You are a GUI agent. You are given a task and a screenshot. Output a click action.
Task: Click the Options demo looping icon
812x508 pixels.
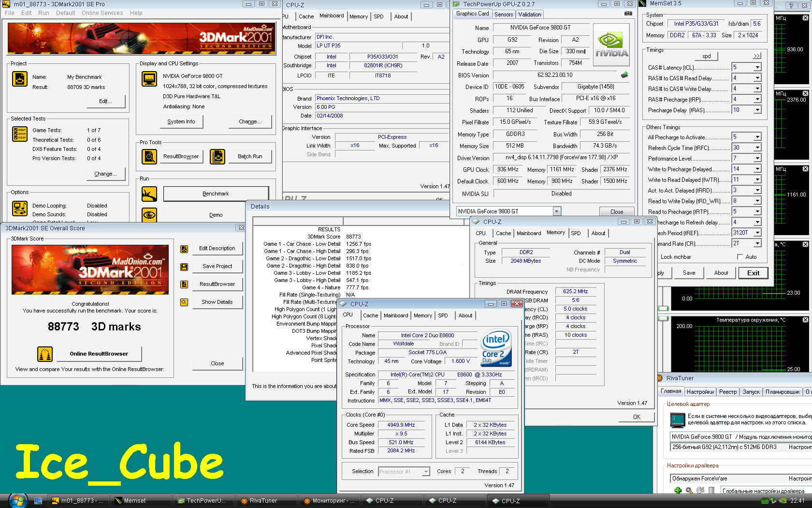click(x=20, y=209)
